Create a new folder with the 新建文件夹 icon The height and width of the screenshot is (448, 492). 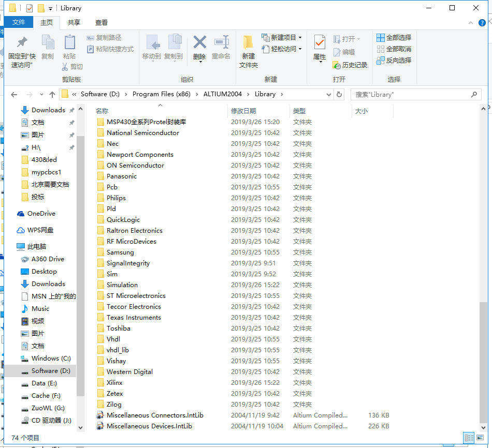click(248, 42)
